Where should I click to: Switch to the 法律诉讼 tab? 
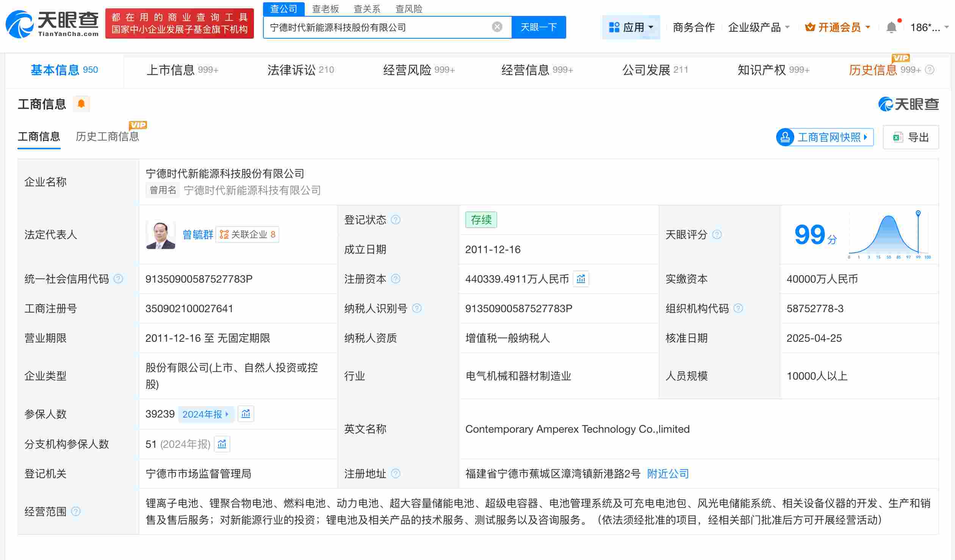[x=291, y=70]
